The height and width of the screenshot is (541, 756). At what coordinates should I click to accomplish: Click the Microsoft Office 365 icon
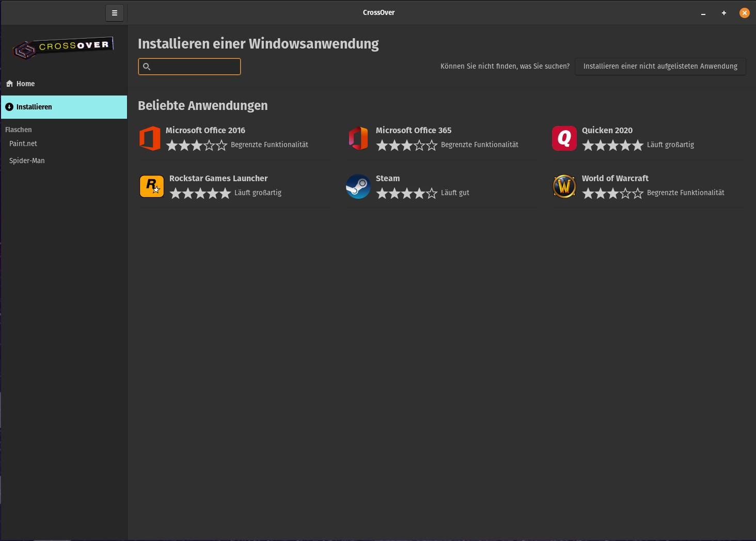tap(358, 138)
